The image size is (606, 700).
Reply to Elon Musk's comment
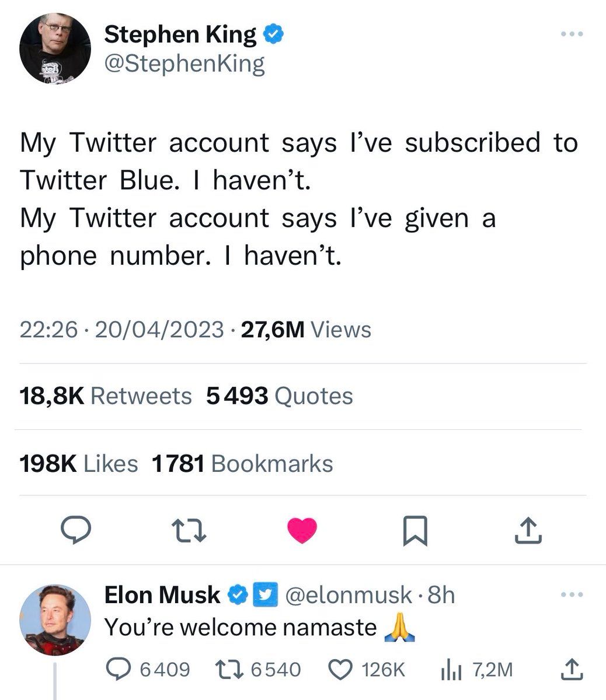121,669
